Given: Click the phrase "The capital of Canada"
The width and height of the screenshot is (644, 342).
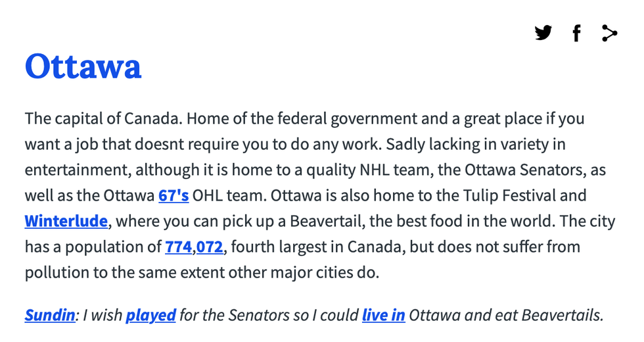Looking at the screenshot, I should 103,119.
